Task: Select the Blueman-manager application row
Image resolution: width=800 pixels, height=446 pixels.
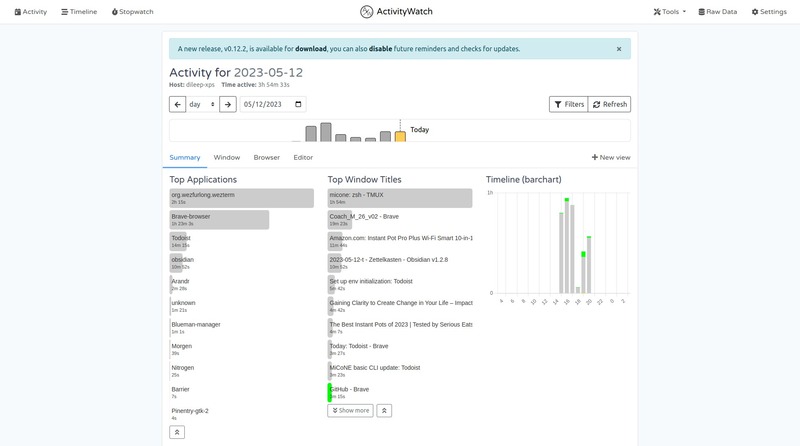Action: click(x=241, y=328)
